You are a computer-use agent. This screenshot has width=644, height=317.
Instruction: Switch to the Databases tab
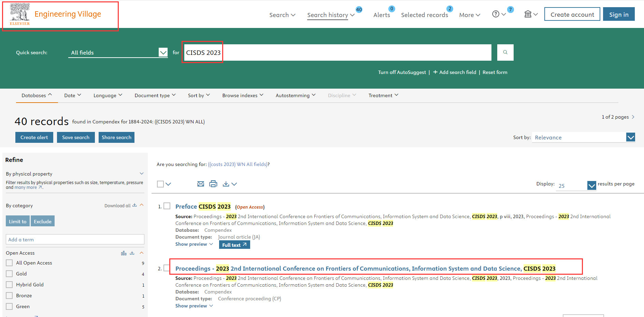[37, 95]
